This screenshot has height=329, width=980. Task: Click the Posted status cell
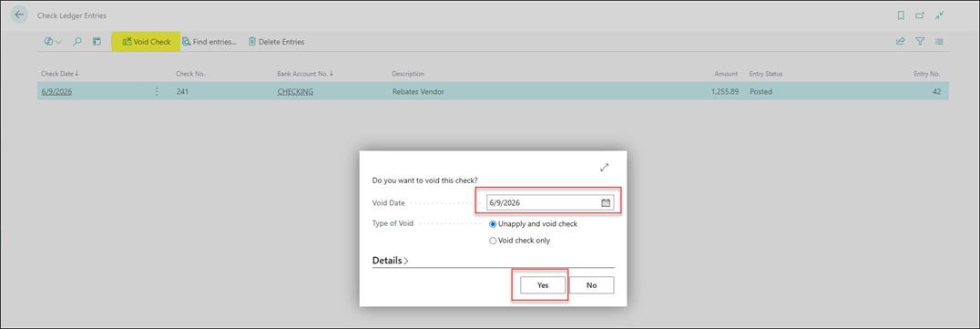click(761, 91)
